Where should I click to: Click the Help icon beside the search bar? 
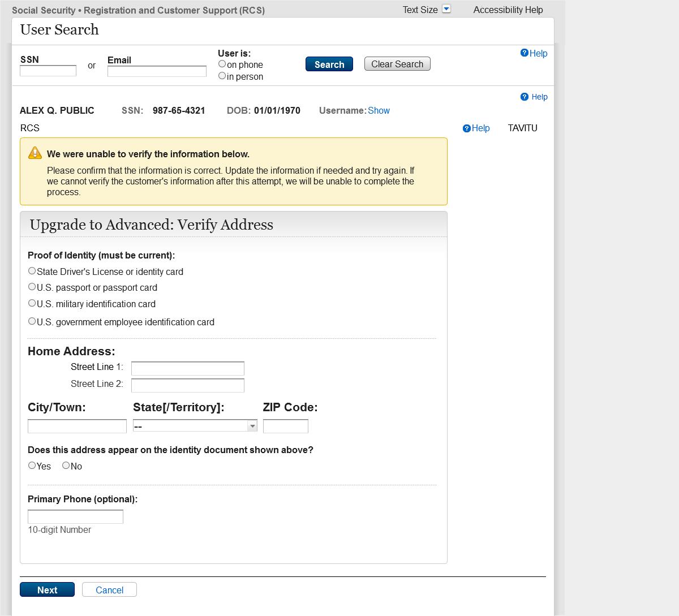525,53
